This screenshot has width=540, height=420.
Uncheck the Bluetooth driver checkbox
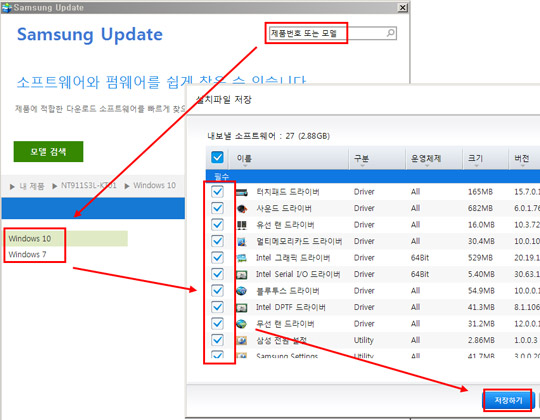pyautogui.click(x=217, y=291)
